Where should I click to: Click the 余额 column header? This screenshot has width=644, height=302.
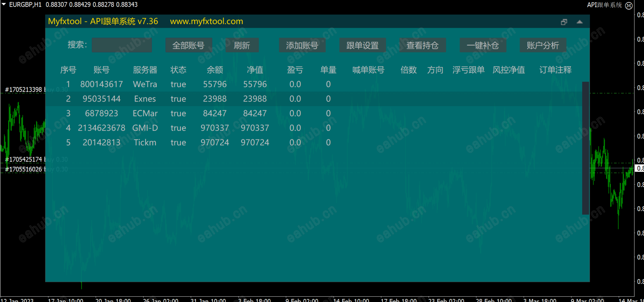click(x=215, y=70)
